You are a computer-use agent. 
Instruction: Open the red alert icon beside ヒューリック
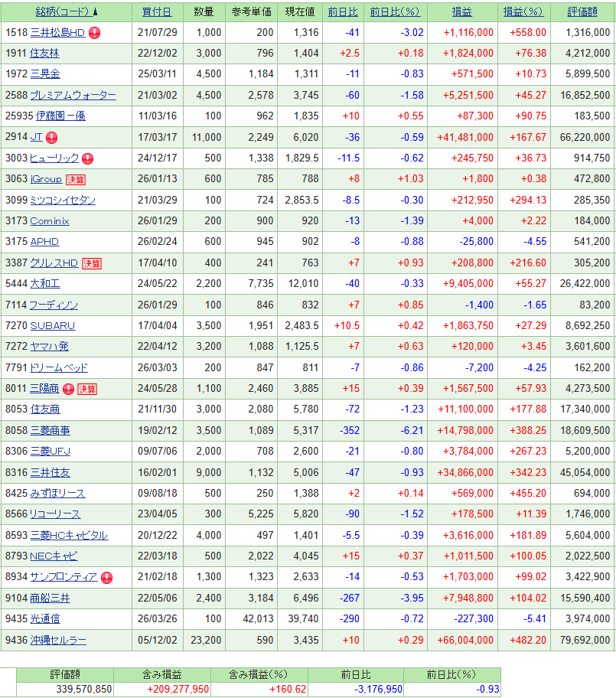click(87, 158)
